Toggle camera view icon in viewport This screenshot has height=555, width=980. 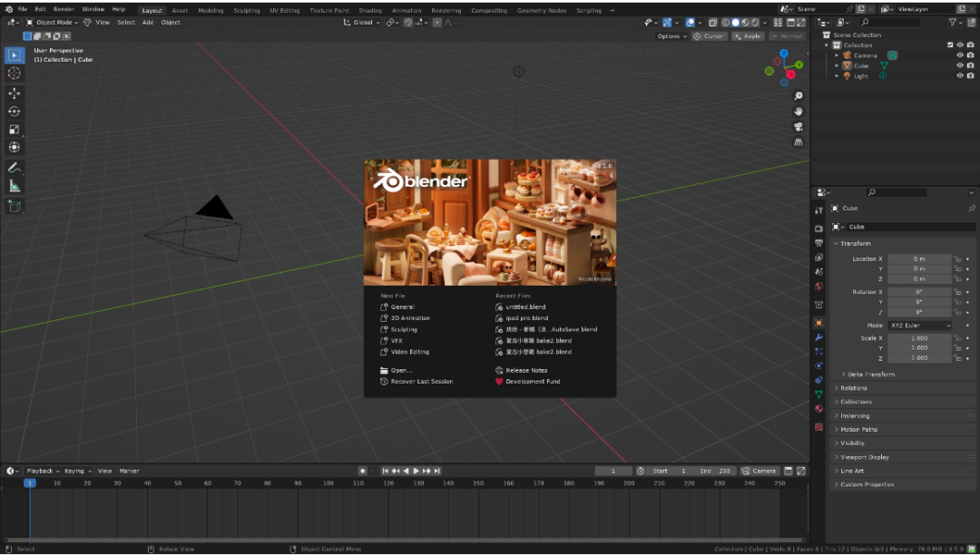799,127
